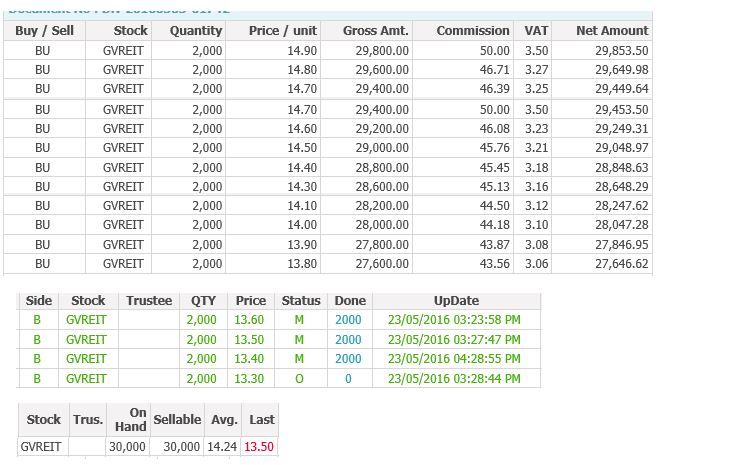Select the VAT column header
This screenshot has height=465, width=732.
point(536,31)
